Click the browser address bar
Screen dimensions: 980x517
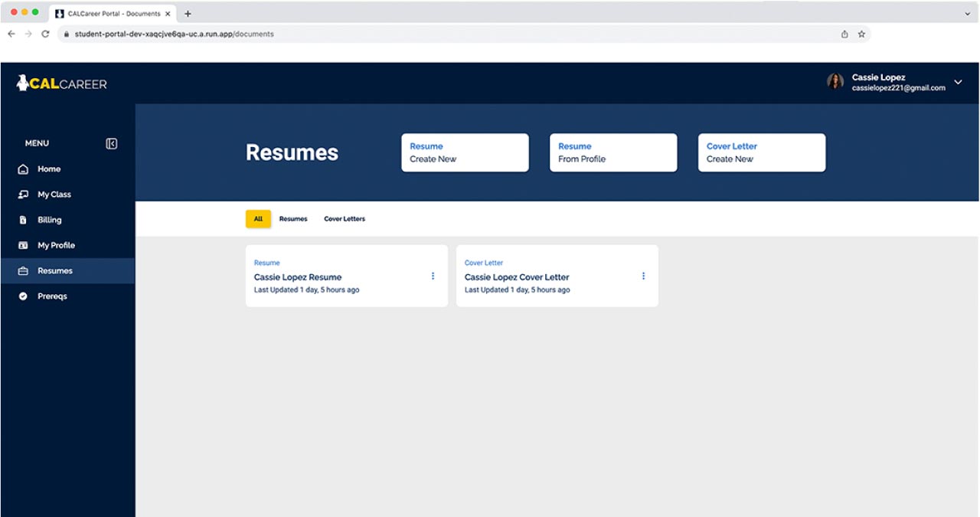(x=306, y=34)
